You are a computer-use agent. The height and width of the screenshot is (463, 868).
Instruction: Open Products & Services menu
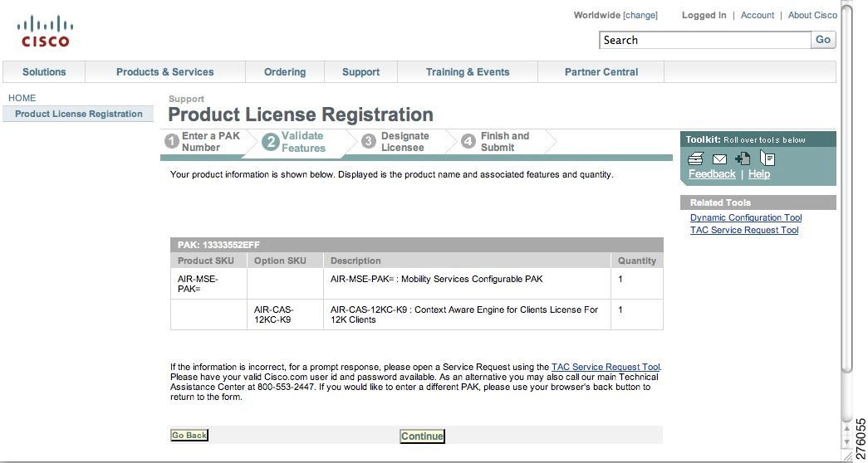tap(165, 72)
